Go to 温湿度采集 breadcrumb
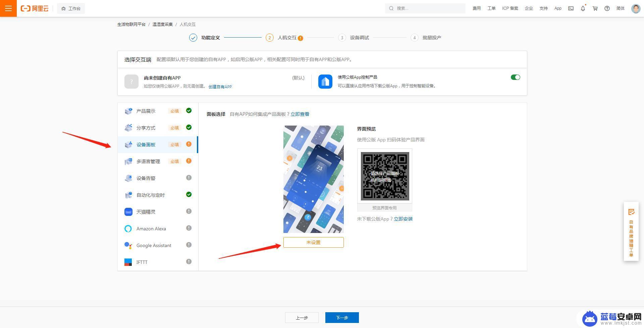This screenshot has height=328, width=644. 163,24
